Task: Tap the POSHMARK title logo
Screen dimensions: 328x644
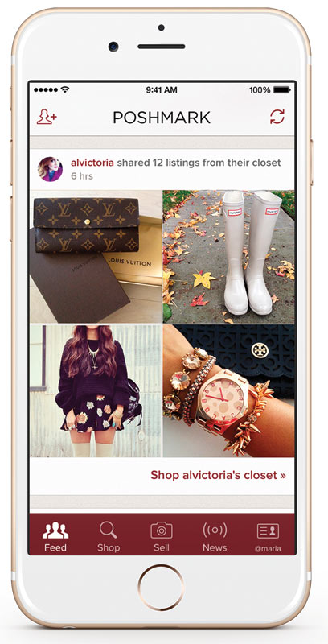Action: (x=162, y=118)
